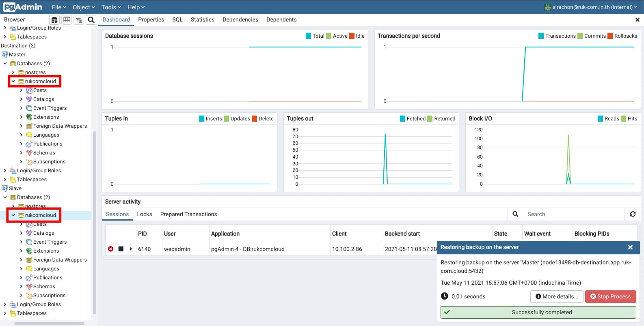644x326 pixels.
Task: Select Destination (2) server group
Action: tap(18, 46)
